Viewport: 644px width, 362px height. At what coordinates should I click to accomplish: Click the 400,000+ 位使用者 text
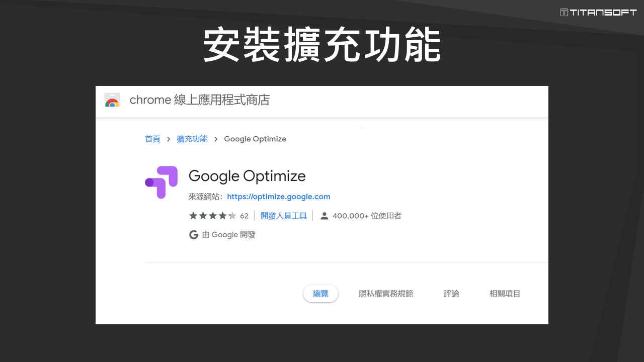point(367,216)
